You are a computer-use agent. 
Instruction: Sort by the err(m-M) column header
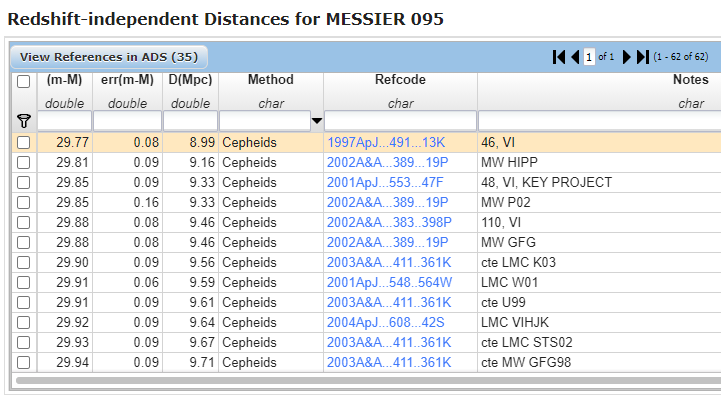click(127, 80)
